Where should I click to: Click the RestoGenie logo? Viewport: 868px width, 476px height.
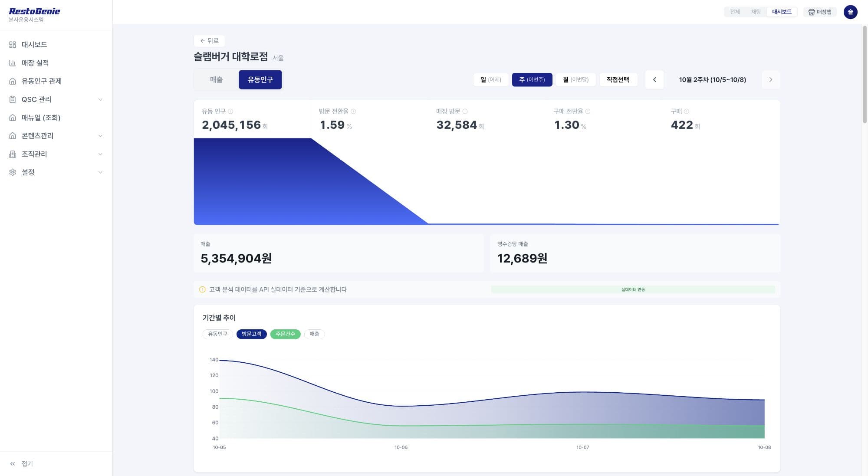coord(34,12)
